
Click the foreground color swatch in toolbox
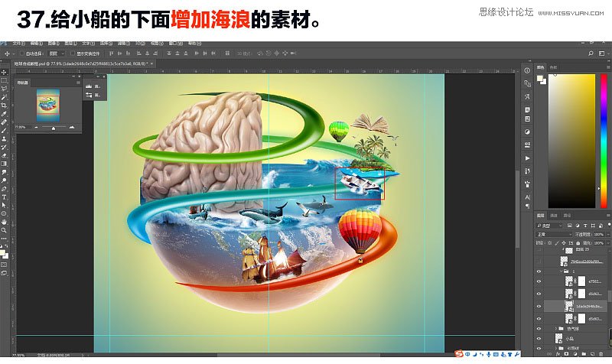click(3, 253)
